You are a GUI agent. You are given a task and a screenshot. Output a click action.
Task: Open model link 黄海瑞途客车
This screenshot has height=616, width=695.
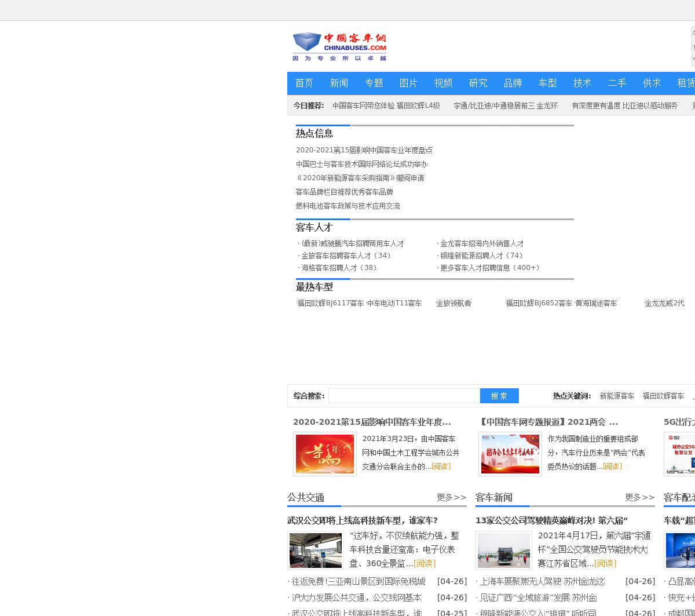[x=596, y=303]
